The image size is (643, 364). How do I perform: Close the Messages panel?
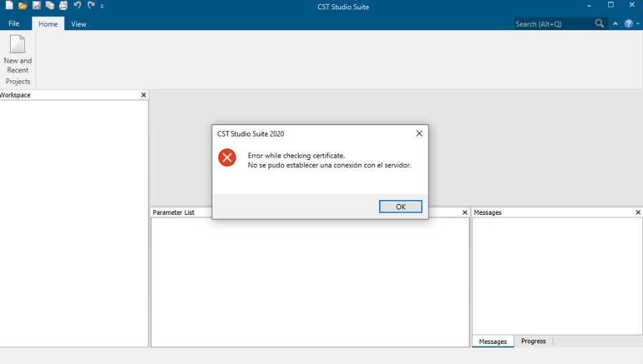[x=638, y=212]
